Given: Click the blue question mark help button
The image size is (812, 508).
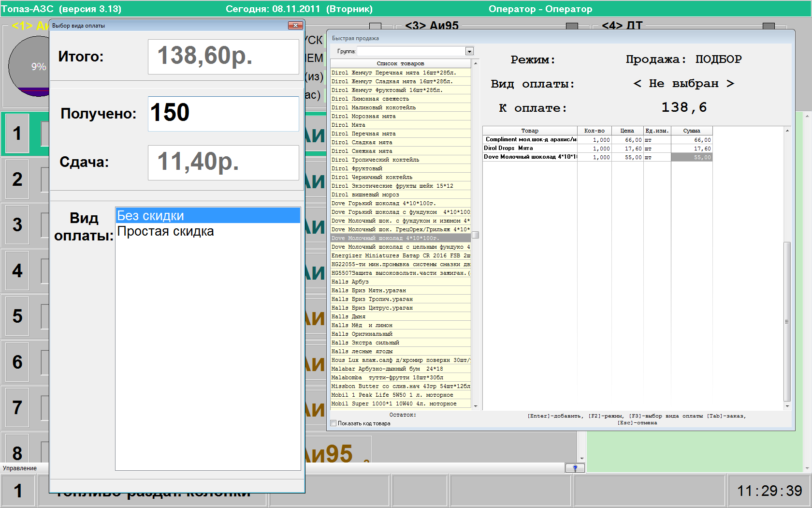Looking at the screenshot, I should point(575,468).
